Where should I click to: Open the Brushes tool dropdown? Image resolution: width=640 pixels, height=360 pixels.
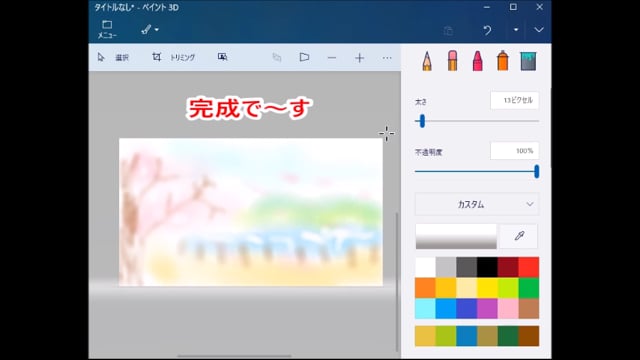tap(150, 29)
